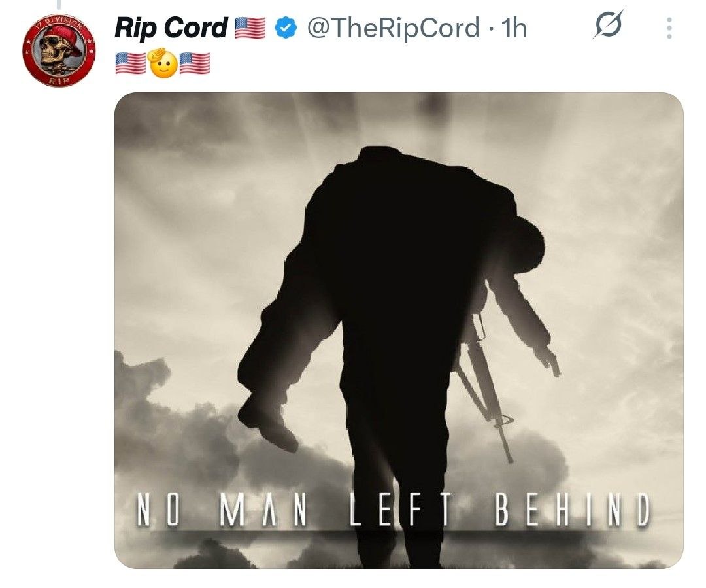Image resolution: width=706 pixels, height=588 pixels.
Task: Click the saluting face emoji in tweet
Action: pyautogui.click(x=163, y=64)
